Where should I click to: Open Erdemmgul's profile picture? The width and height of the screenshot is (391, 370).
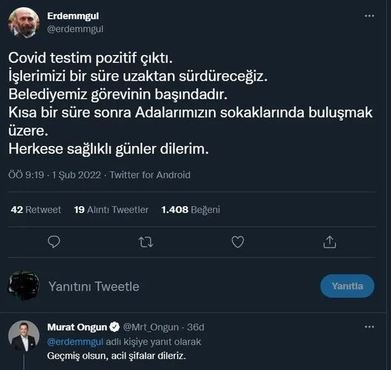[24, 22]
